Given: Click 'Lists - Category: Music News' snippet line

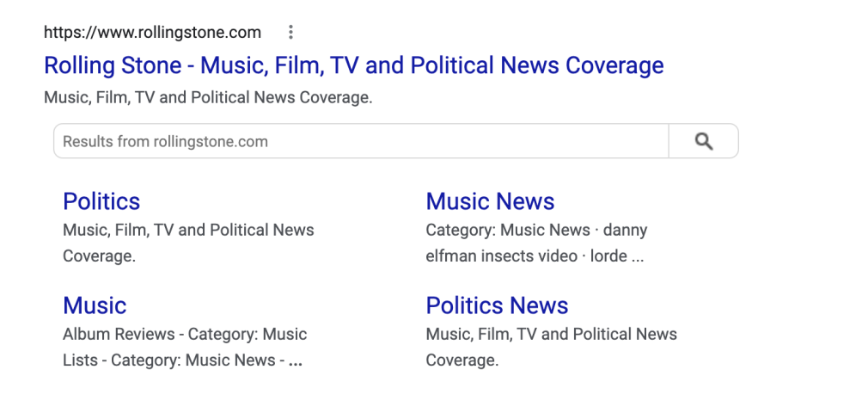Looking at the screenshot, I should pyautogui.click(x=168, y=360).
